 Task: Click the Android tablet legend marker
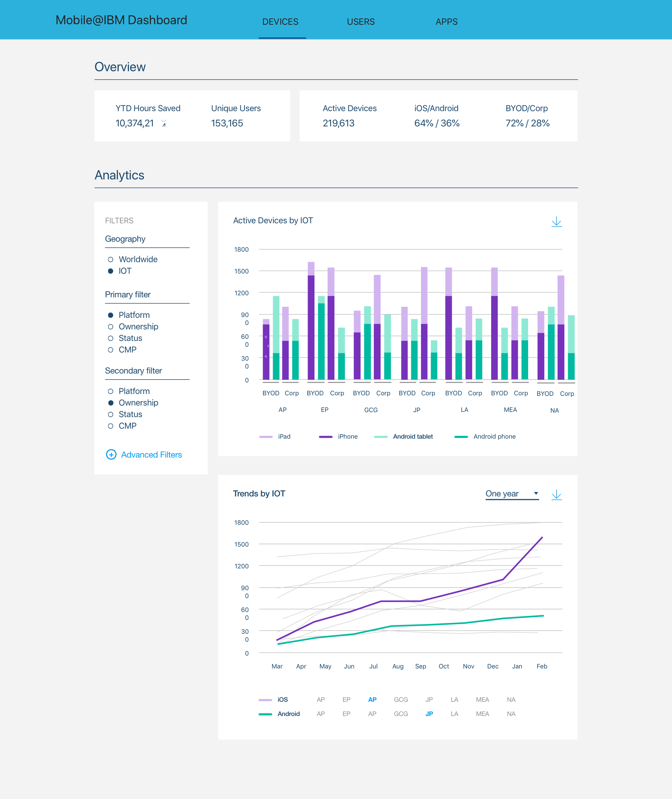coord(381,437)
